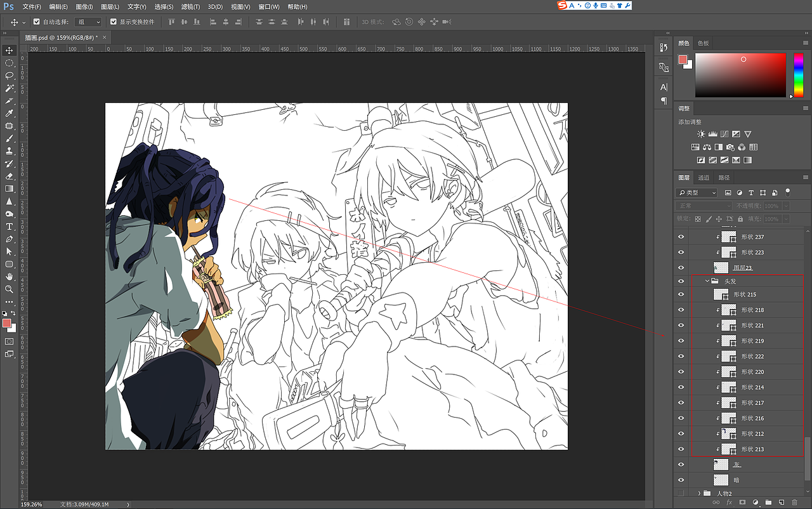Create a new group folder icon
Viewport: 812px width, 509px height.
(x=768, y=503)
